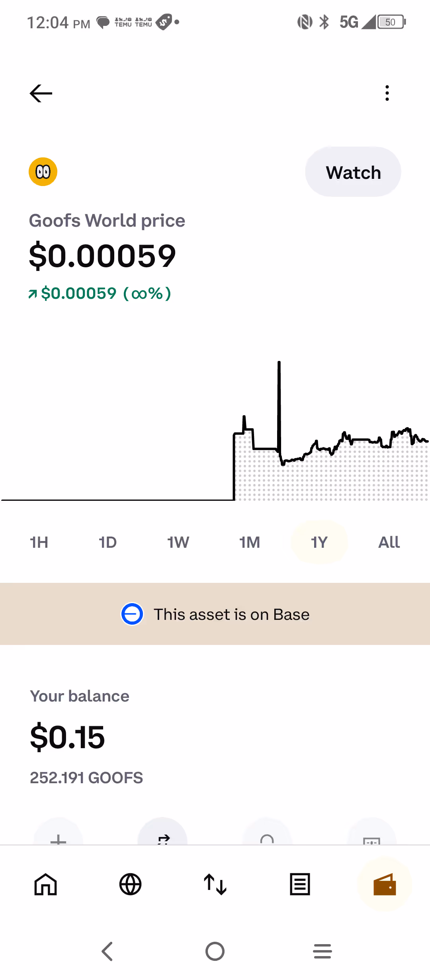Select the 1D chart range

(x=107, y=542)
